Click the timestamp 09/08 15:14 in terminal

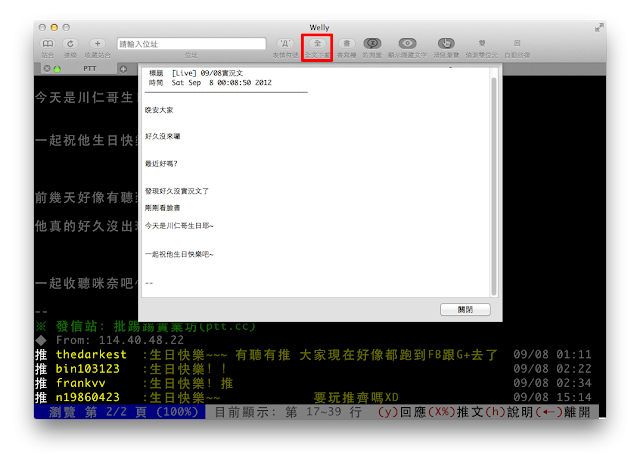point(552,397)
